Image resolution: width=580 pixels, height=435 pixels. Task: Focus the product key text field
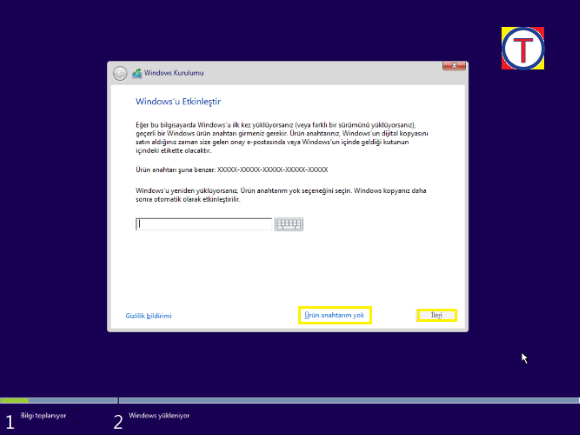(204, 224)
